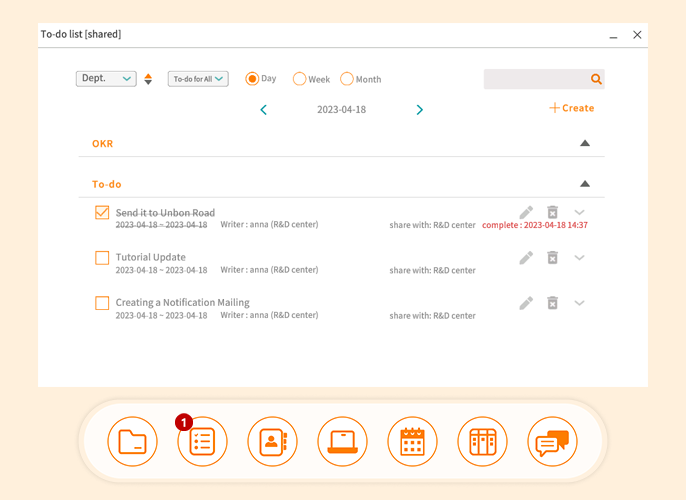The image size is (686, 500).
Task: Close the To-do list window
Action: [637, 35]
